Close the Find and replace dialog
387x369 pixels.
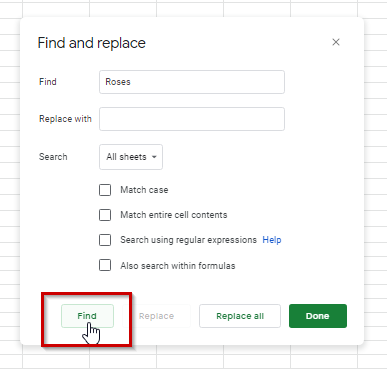pyautogui.click(x=336, y=42)
